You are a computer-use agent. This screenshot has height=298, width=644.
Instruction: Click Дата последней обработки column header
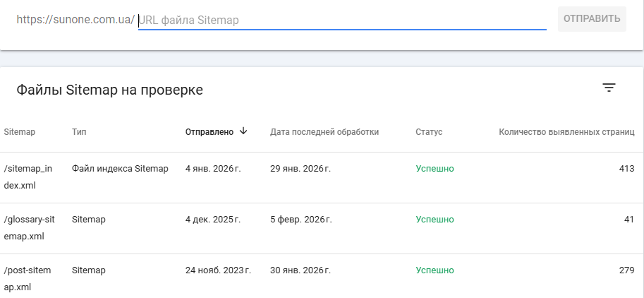pos(324,132)
